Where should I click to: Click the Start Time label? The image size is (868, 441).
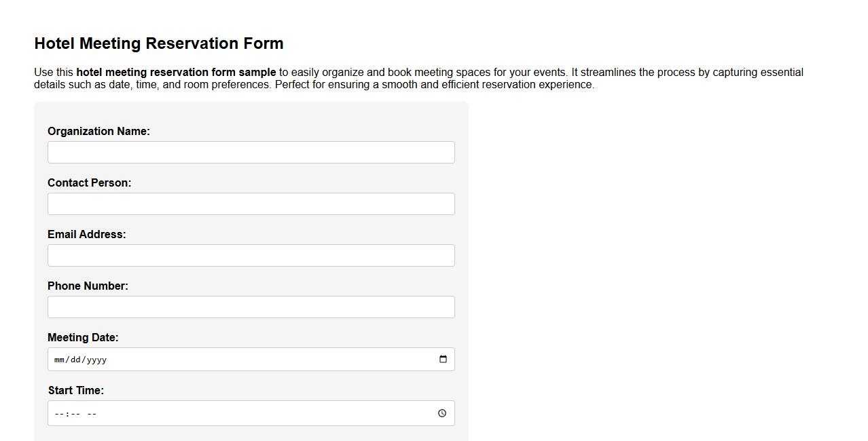(x=75, y=390)
